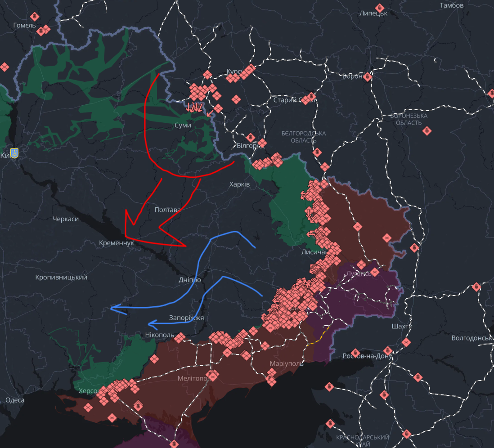The image size is (494, 448).
Task: Click the marker above Липецьк label
Action: click(380, 8)
